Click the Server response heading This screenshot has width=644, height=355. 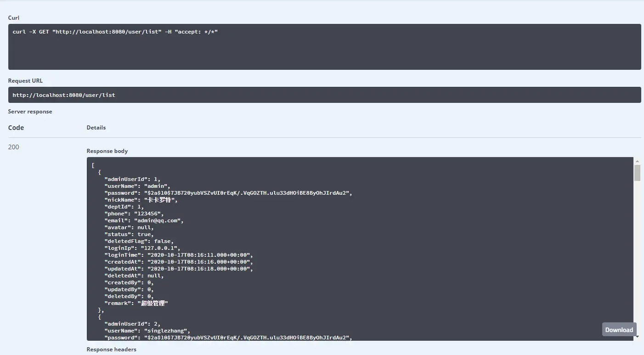(29, 111)
